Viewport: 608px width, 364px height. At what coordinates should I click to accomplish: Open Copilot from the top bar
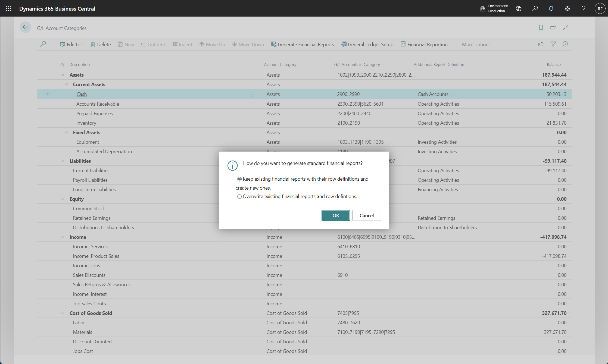point(518,8)
